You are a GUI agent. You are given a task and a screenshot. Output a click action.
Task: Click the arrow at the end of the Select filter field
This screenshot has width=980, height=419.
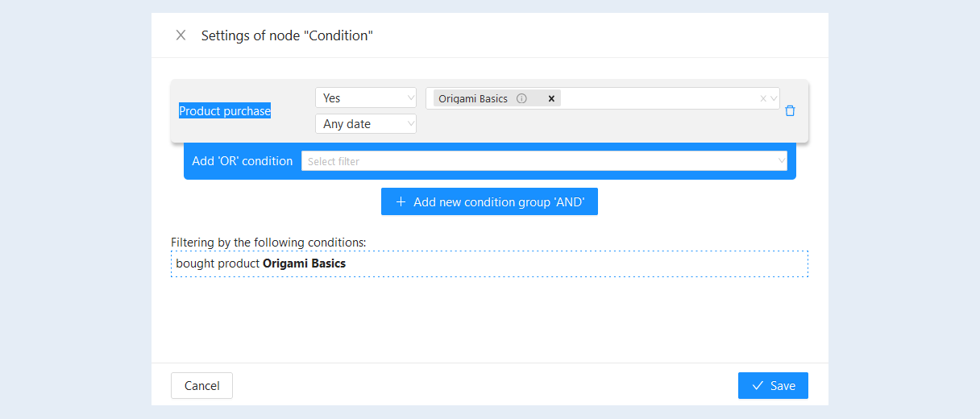pos(781,161)
